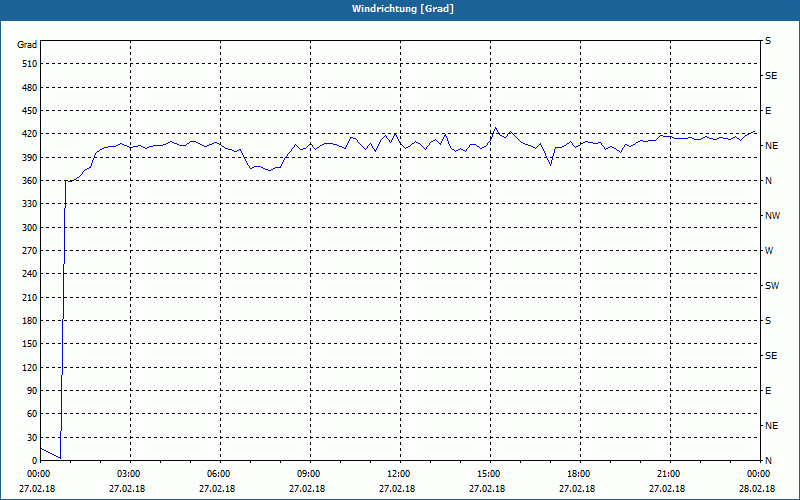Select the SE compass label at 480 gridline

tap(771, 76)
